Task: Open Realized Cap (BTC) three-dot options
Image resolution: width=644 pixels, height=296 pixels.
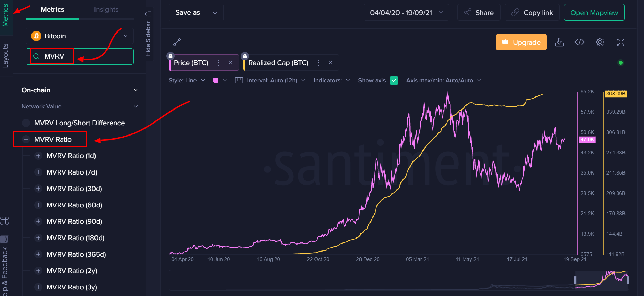Action: (x=319, y=63)
